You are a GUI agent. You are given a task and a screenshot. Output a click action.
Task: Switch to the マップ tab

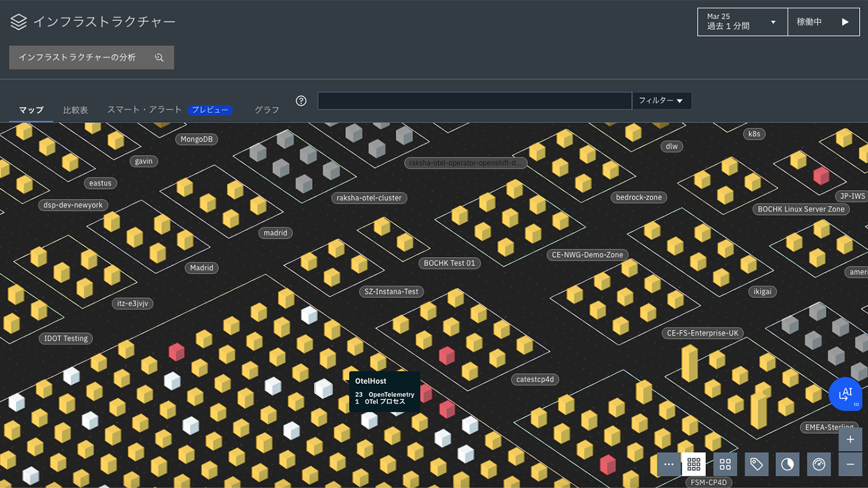pyautogui.click(x=31, y=110)
